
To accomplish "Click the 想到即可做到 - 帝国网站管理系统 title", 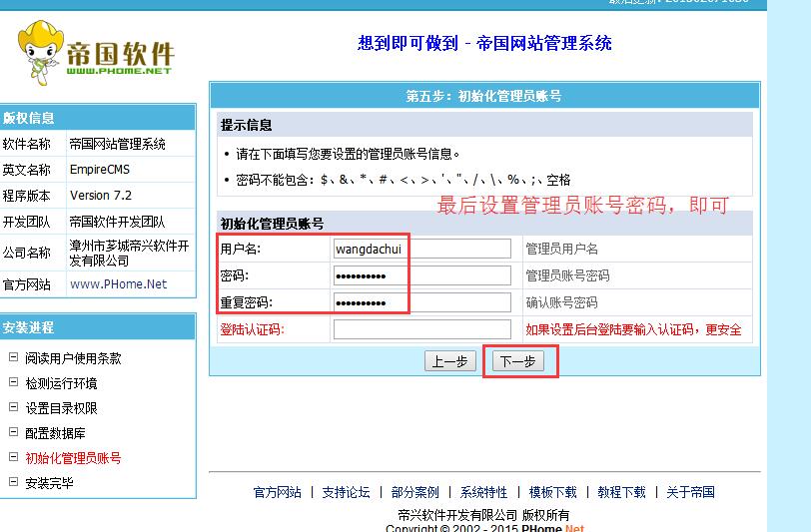I will point(484,43).
